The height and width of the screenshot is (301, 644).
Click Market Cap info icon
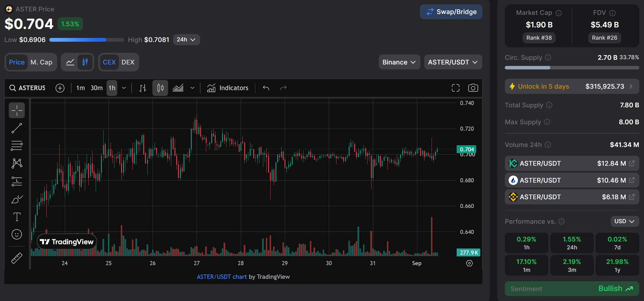[x=559, y=13]
